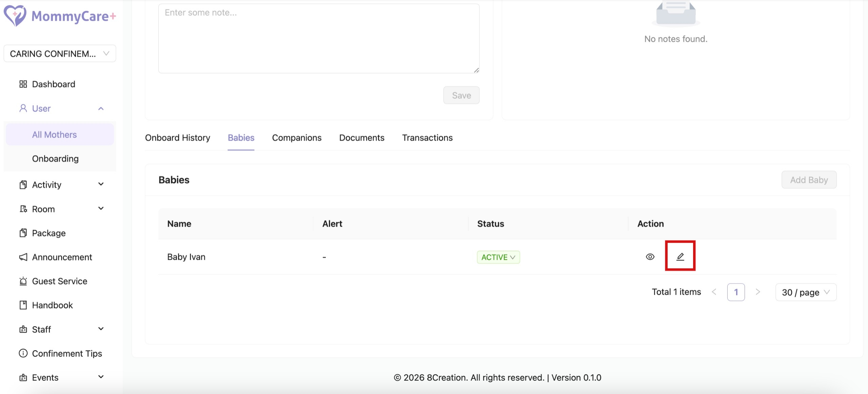Image resolution: width=868 pixels, height=394 pixels.
Task: Select Onboarding under User menu
Action: 55,159
